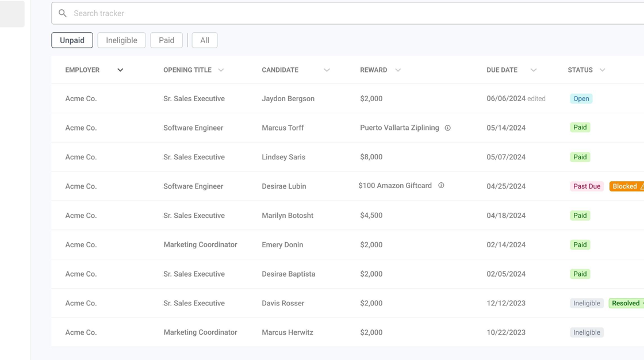Click the $4,500 reward amount
644x360 pixels.
click(x=371, y=215)
